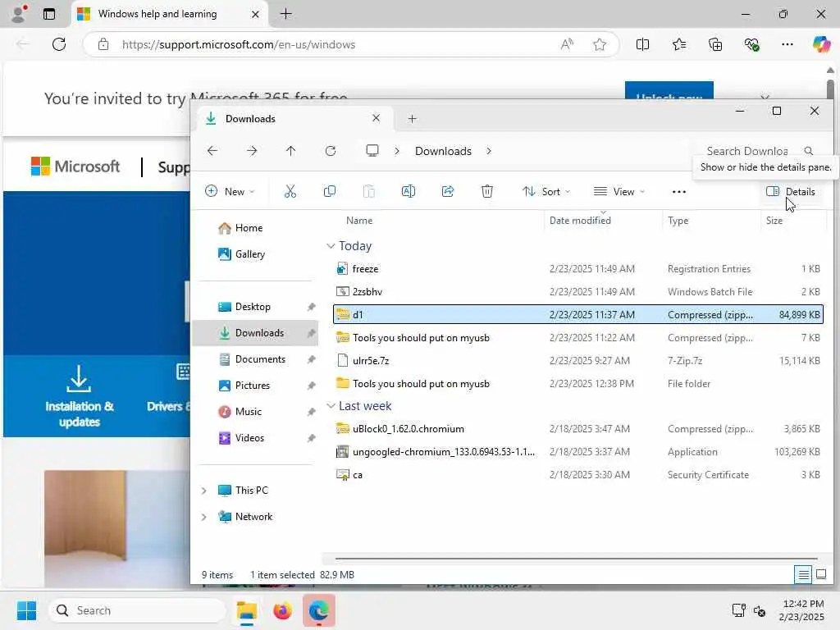
Task: Click the Copy icon in Explorer toolbar
Action: coord(330,191)
